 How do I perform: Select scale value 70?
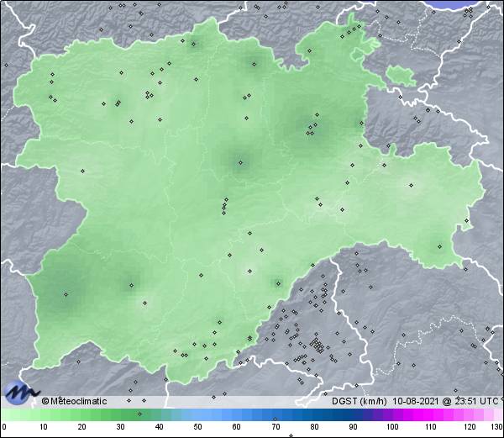point(276,427)
